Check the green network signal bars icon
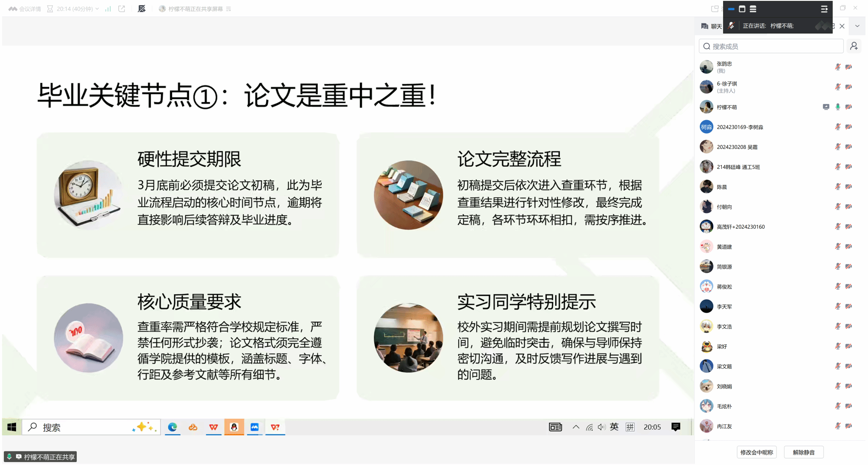 [x=108, y=9]
